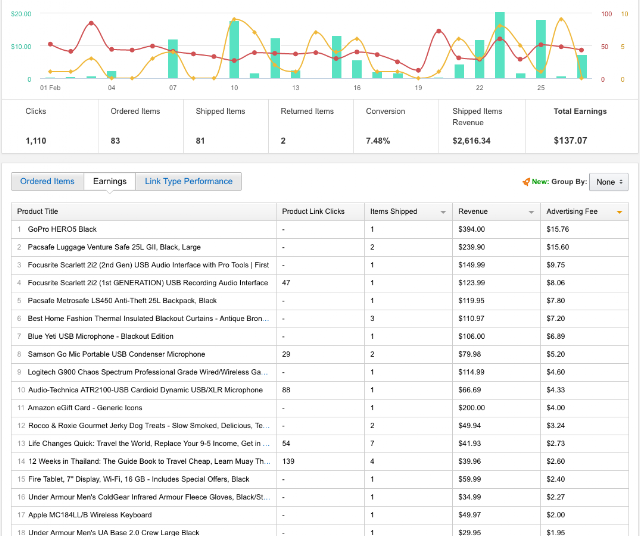640x536 pixels.
Task: Open the Link Type Performance tab
Action: (x=188, y=181)
